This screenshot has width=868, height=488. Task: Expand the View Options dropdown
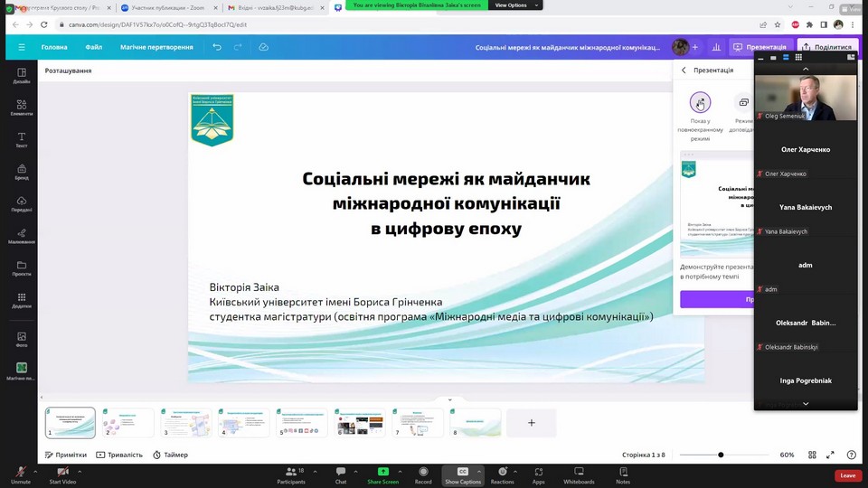514,5
